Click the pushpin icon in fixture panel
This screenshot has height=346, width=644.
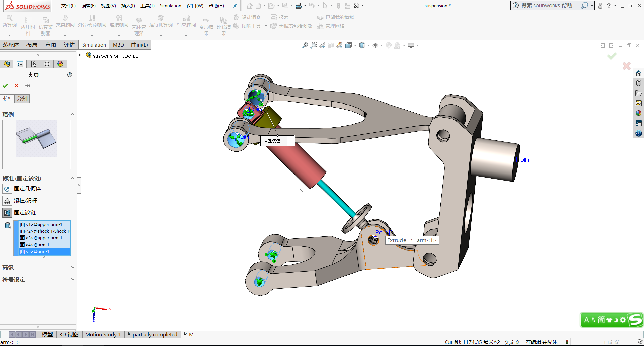click(x=28, y=86)
